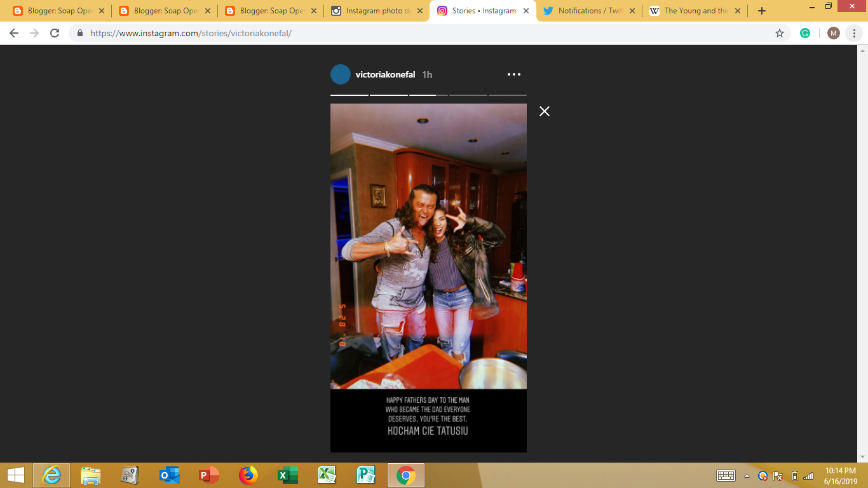The height and width of the screenshot is (488, 868).
Task: Launch Internet Explorer from the taskbar
Action: click(x=51, y=475)
